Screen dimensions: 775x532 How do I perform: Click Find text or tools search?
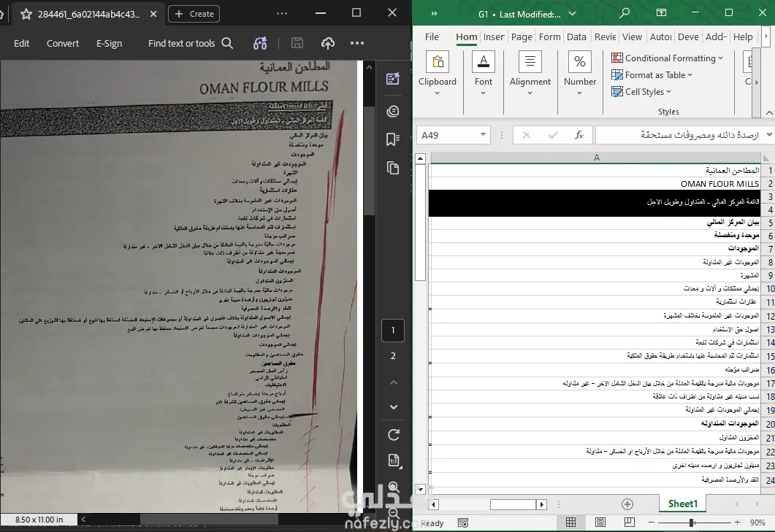tap(191, 44)
